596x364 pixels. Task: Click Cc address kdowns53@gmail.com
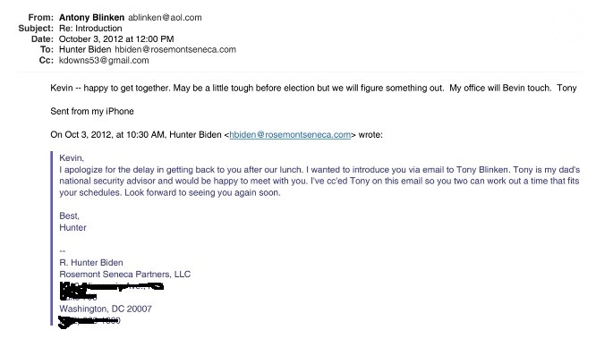(x=104, y=61)
